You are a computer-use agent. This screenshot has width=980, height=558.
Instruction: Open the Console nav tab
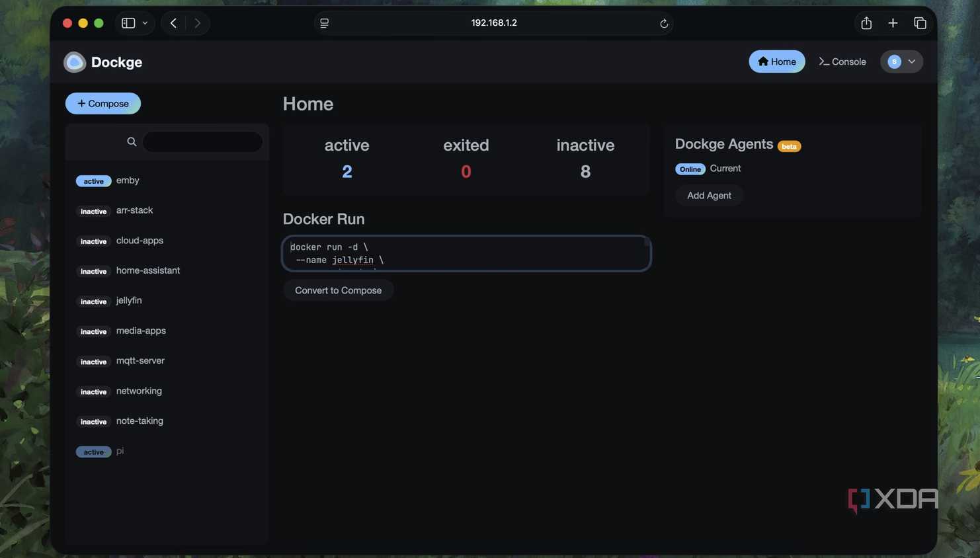pos(842,61)
